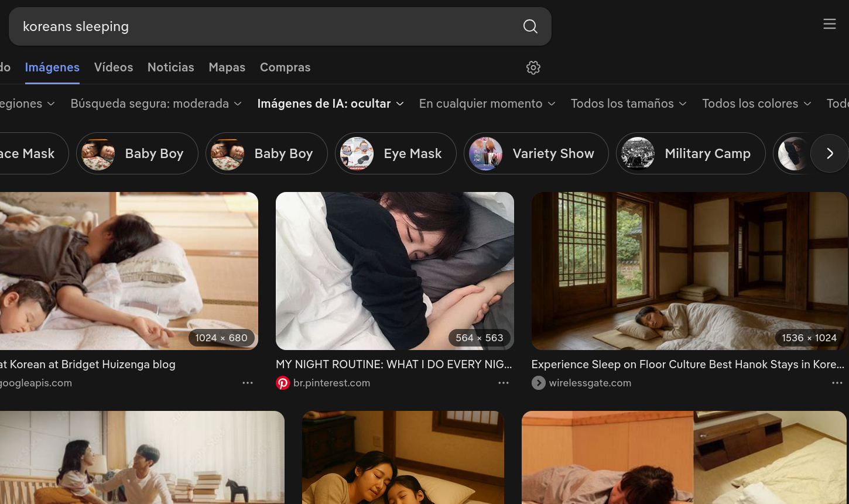This screenshot has height=504, width=849.
Task: Visit the br.pinterest.com source link
Action: [331, 383]
